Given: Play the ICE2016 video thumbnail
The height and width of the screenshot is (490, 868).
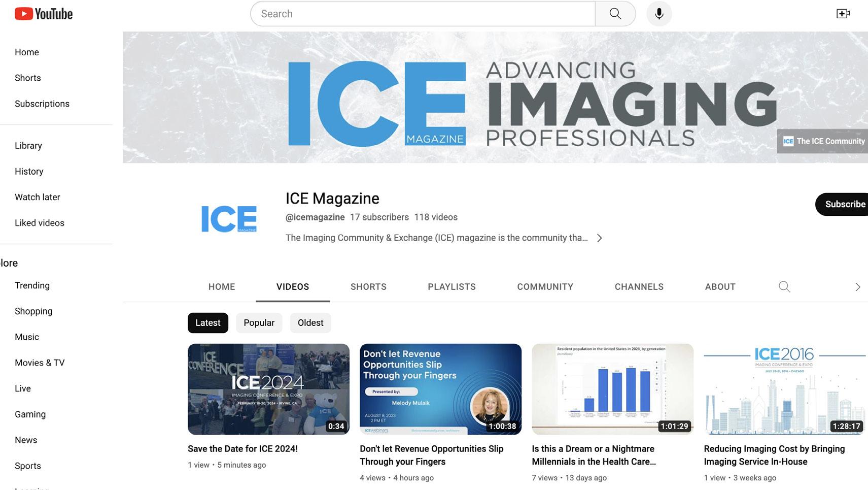Looking at the screenshot, I should (x=785, y=389).
